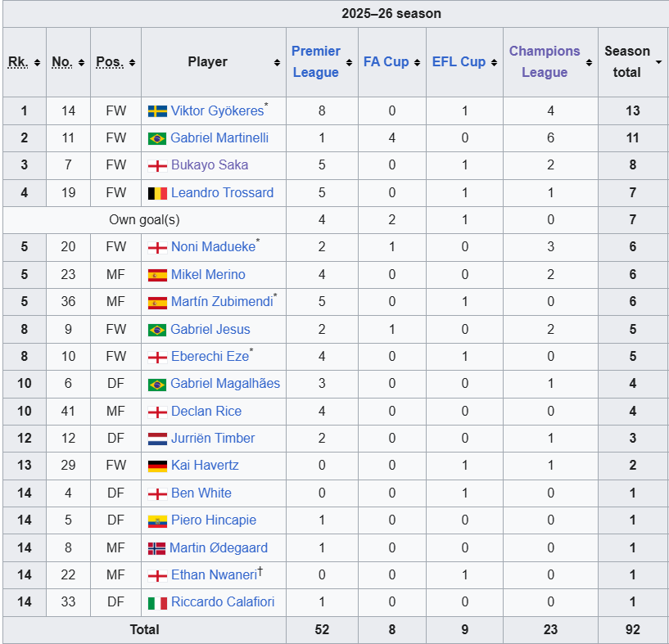
Task: Click the Ecuador flag beside Piero Hincapie
Action: click(x=157, y=520)
